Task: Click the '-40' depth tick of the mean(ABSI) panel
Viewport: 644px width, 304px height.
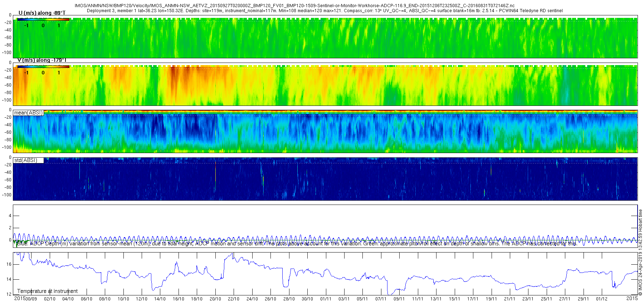Action: click(8, 125)
